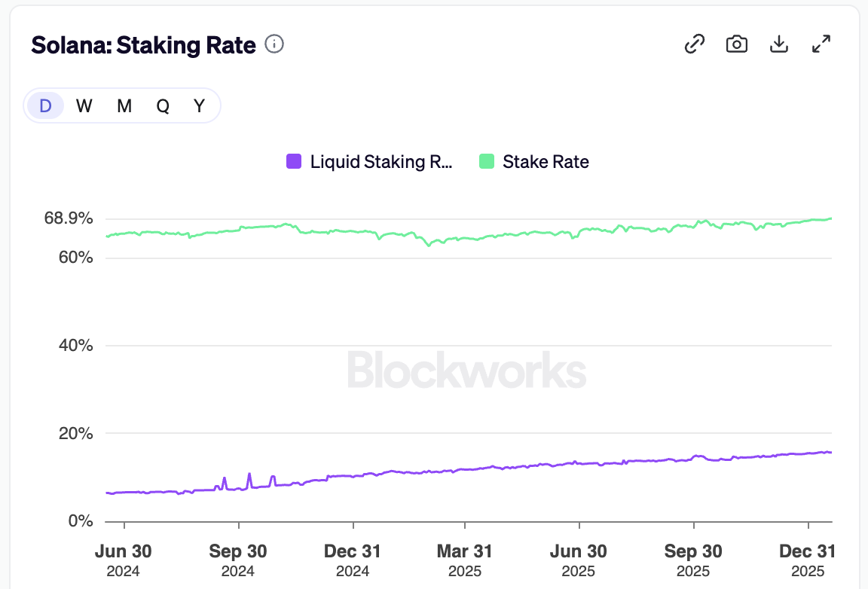Switch to the M monthly timeframe
868x589 pixels.
pos(123,105)
